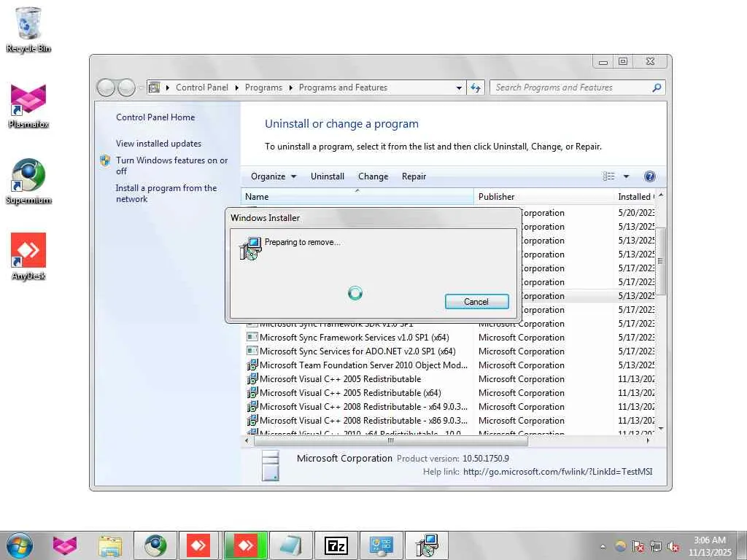Open the help link go.microsoft.com/fwlink
The width and height of the screenshot is (747, 560).
coord(557,472)
